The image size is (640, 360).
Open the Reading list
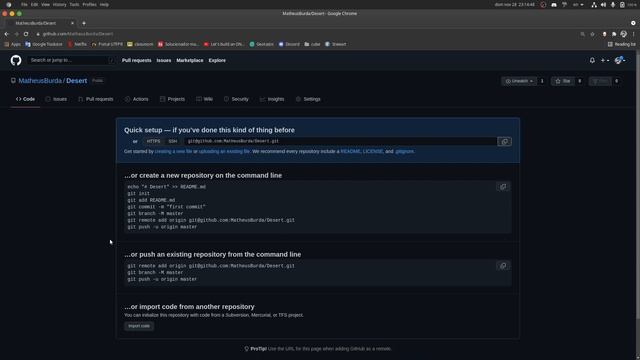[x=622, y=44]
